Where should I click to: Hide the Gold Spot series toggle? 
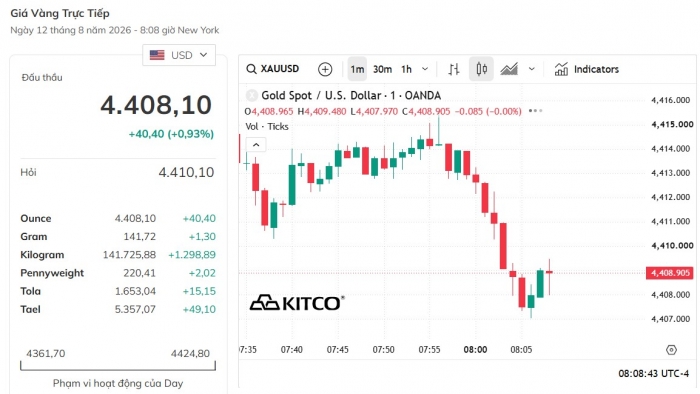(x=252, y=95)
